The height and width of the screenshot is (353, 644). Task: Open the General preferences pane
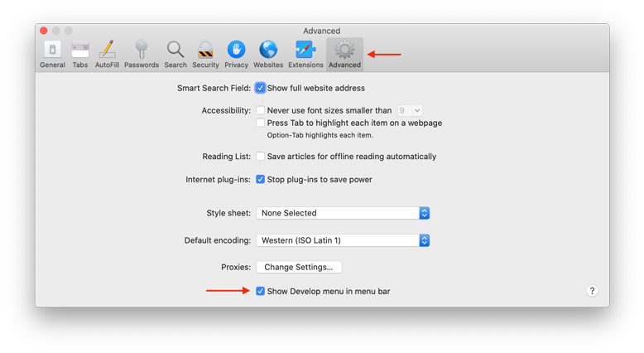pos(52,54)
